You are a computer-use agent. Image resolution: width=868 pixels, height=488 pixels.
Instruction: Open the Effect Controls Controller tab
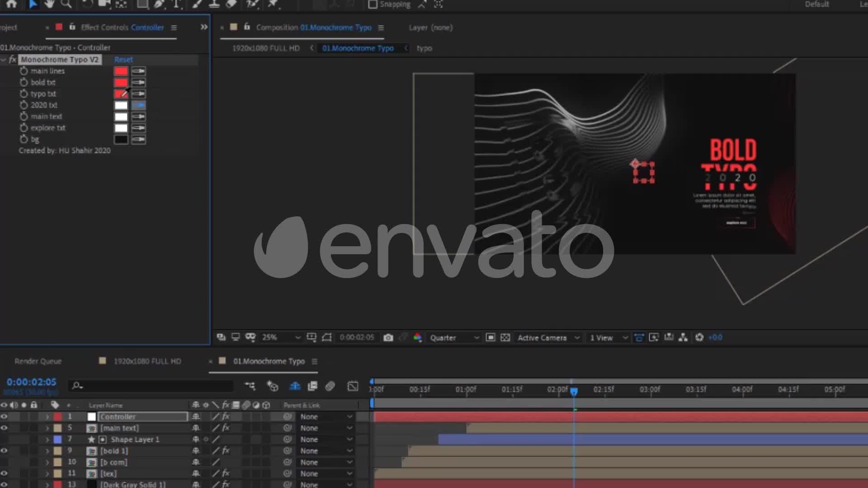point(122,27)
